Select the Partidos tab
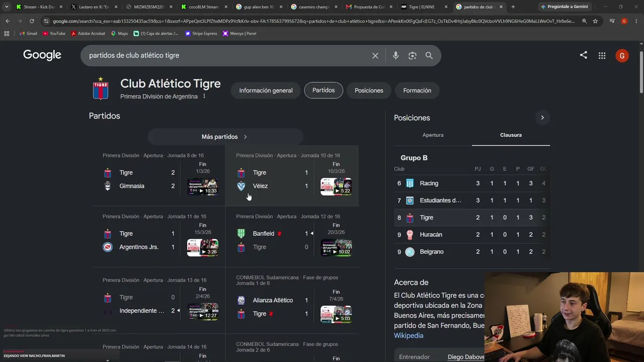Viewport: 644px width, 362px height. point(324,90)
